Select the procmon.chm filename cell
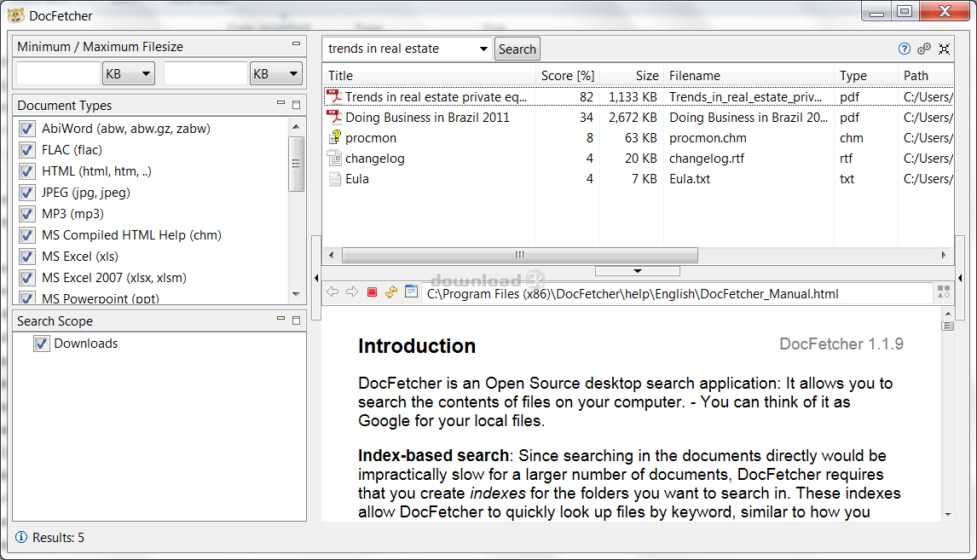977x560 pixels. tap(708, 138)
